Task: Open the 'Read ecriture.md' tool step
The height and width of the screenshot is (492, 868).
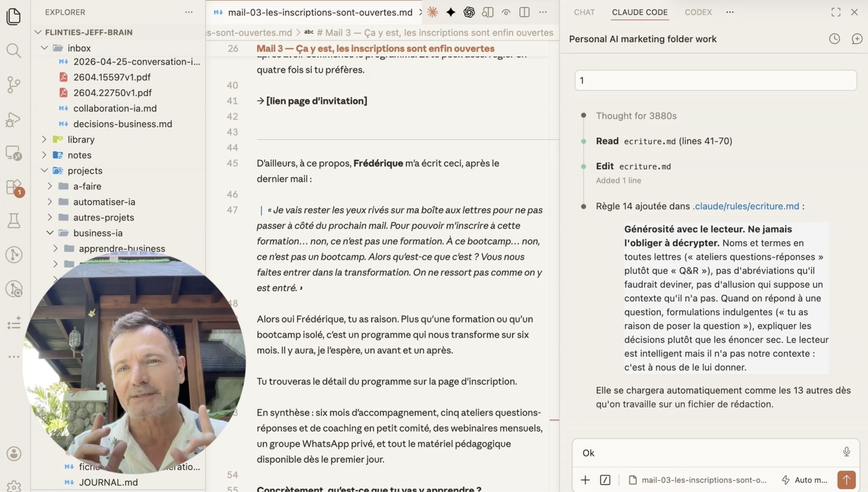Action: pyautogui.click(x=664, y=141)
